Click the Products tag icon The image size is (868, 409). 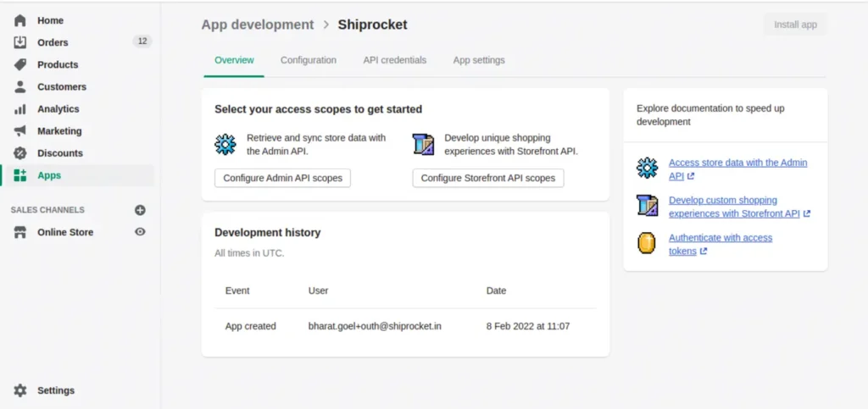point(20,64)
